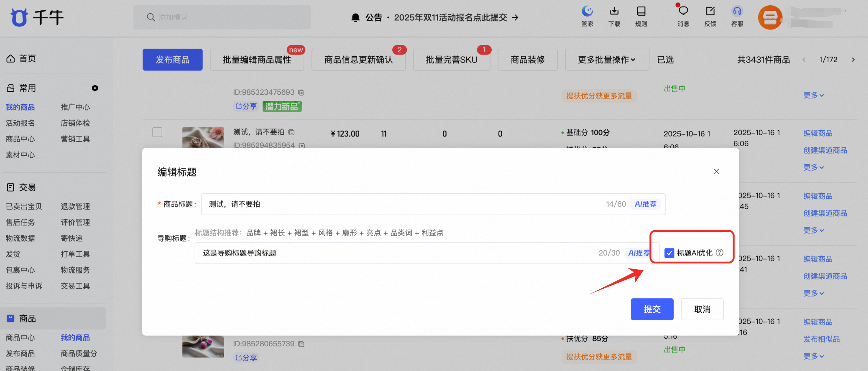Open 活动报名 menu item
Image resolution: width=868 pixels, height=371 pixels.
point(20,123)
